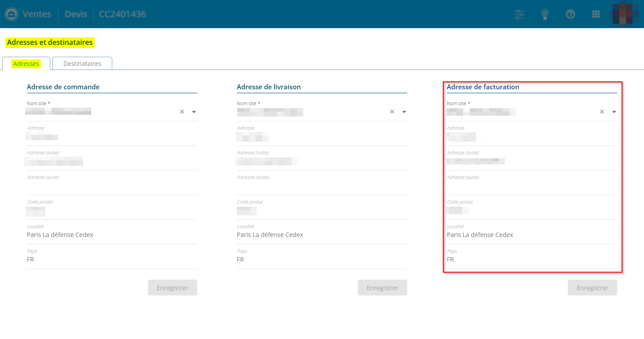Open the help question mark icon
The image size is (644, 339).
coord(570,15)
